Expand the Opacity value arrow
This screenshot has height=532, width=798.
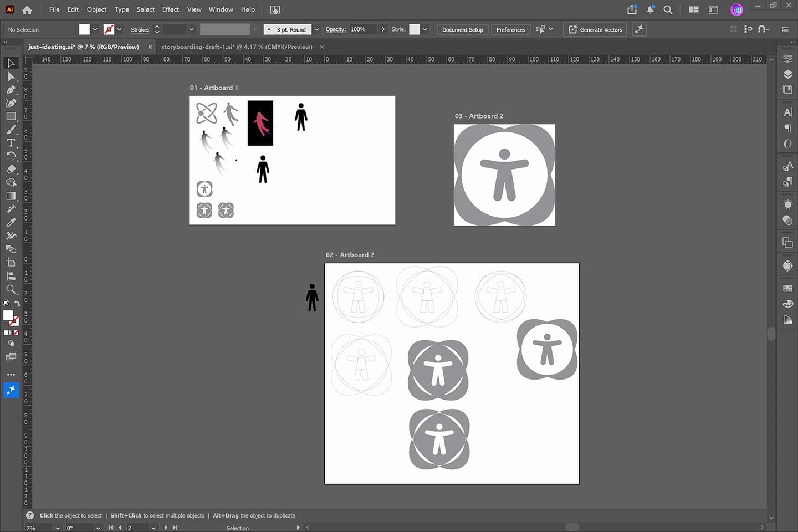pyautogui.click(x=383, y=29)
